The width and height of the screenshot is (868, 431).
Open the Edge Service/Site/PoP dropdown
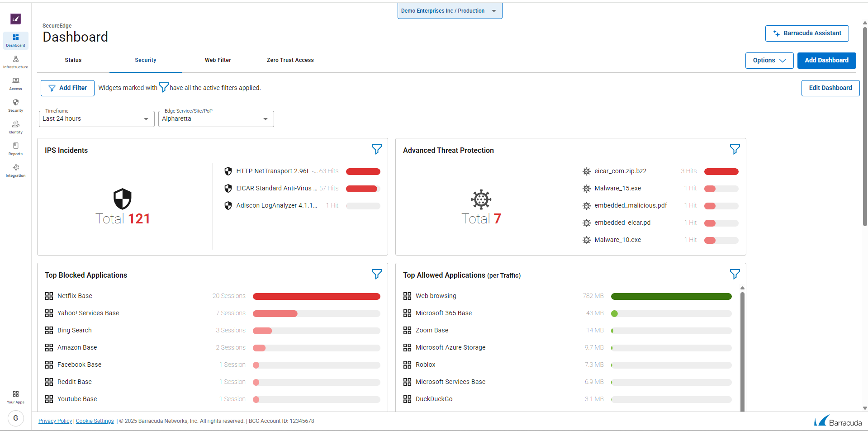(x=216, y=119)
